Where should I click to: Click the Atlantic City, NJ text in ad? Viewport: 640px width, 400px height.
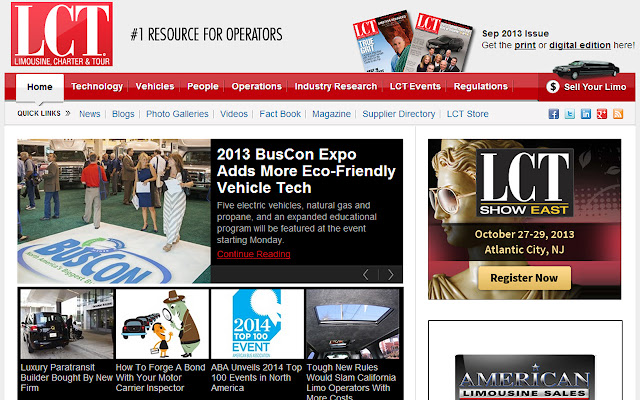click(x=524, y=250)
